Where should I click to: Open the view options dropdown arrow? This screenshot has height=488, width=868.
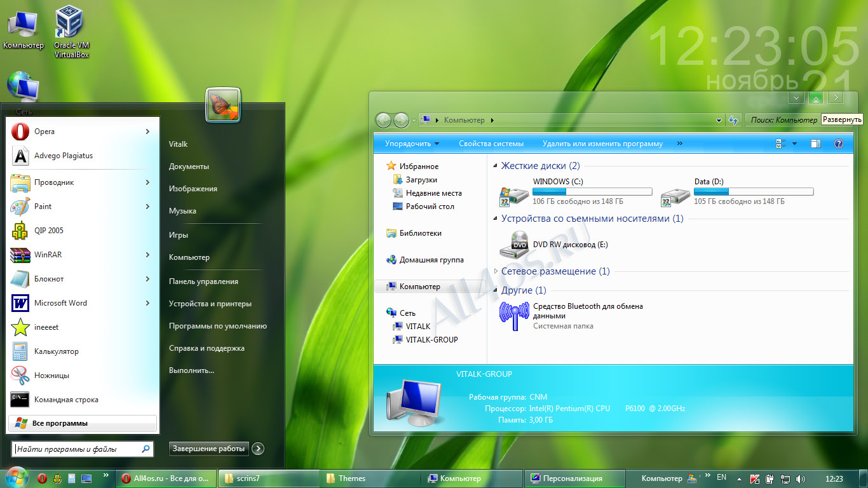[794, 144]
